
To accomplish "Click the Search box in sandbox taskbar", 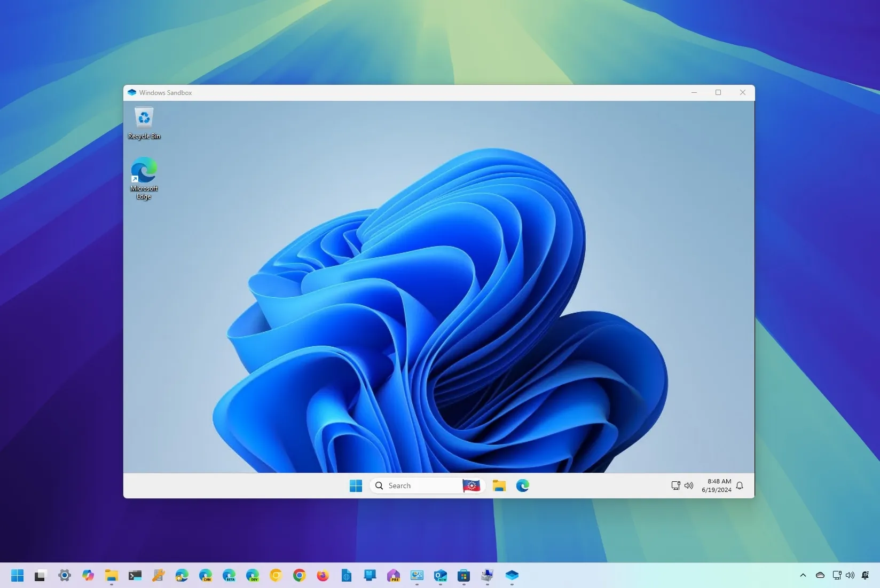I will pyautogui.click(x=417, y=486).
